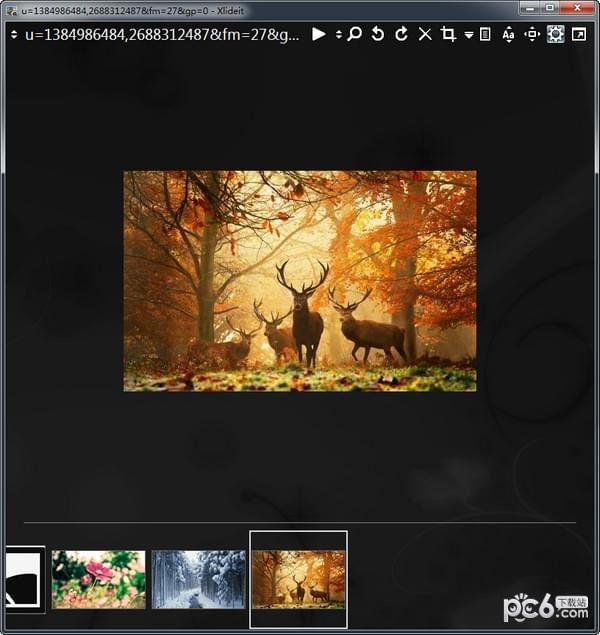Rotate the image counterclockwise
Viewport: 600px width, 635px height.
pos(378,34)
